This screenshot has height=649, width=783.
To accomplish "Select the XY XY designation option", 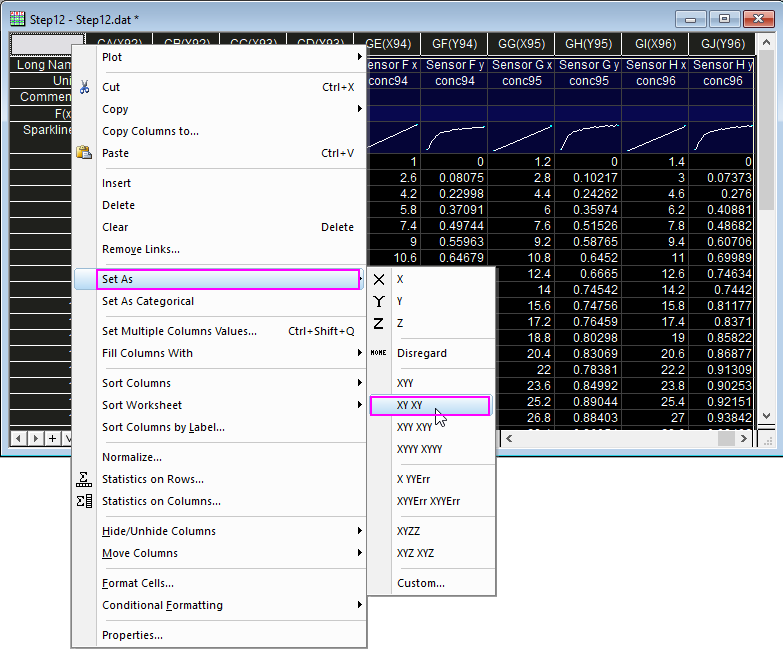I will [x=430, y=405].
